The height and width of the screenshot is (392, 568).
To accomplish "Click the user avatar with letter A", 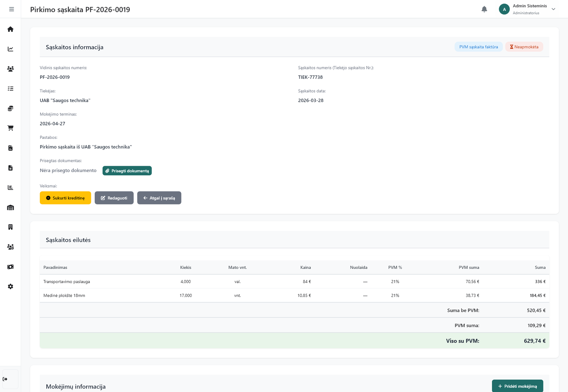I will (x=504, y=9).
